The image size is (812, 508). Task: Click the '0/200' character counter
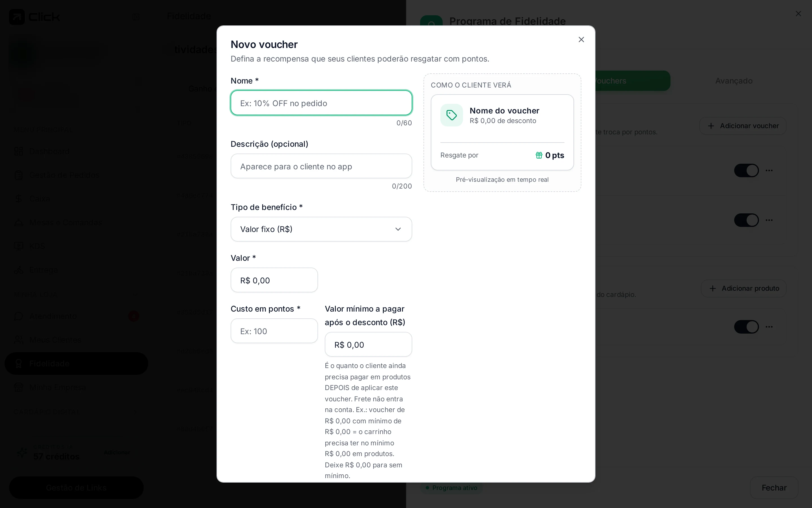[x=402, y=186]
